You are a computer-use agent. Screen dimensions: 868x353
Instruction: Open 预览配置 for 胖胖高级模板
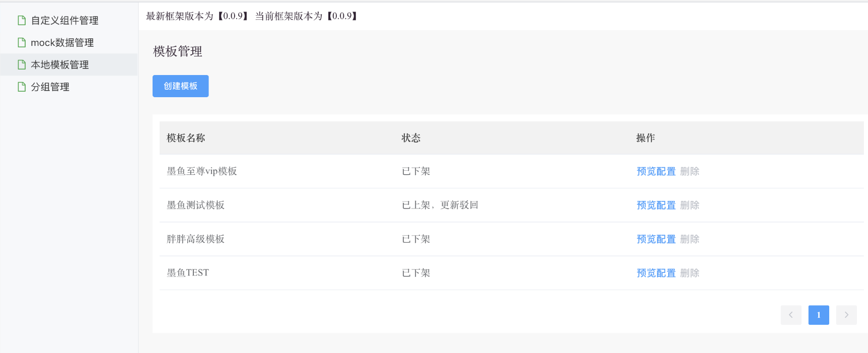click(656, 239)
